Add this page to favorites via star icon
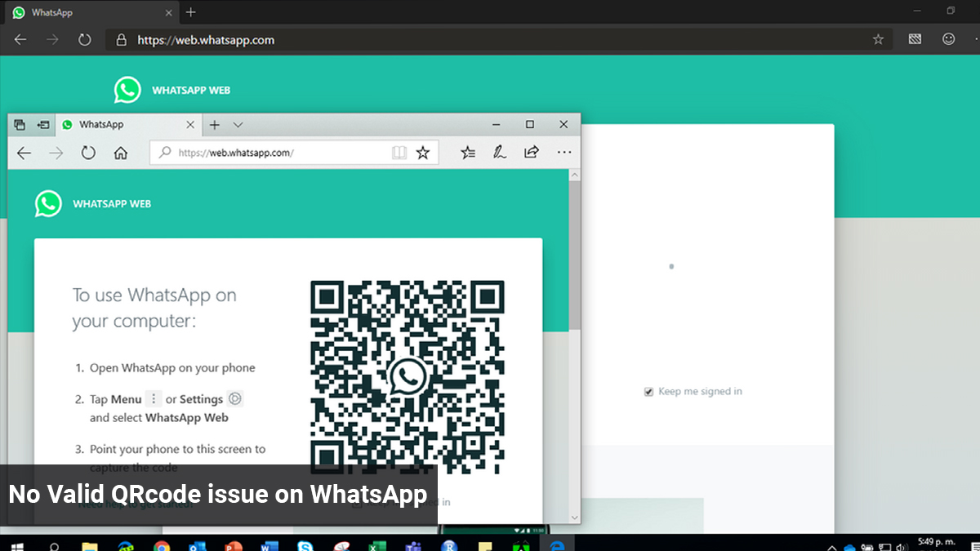Screen dimensions: 980x551 (x=423, y=152)
